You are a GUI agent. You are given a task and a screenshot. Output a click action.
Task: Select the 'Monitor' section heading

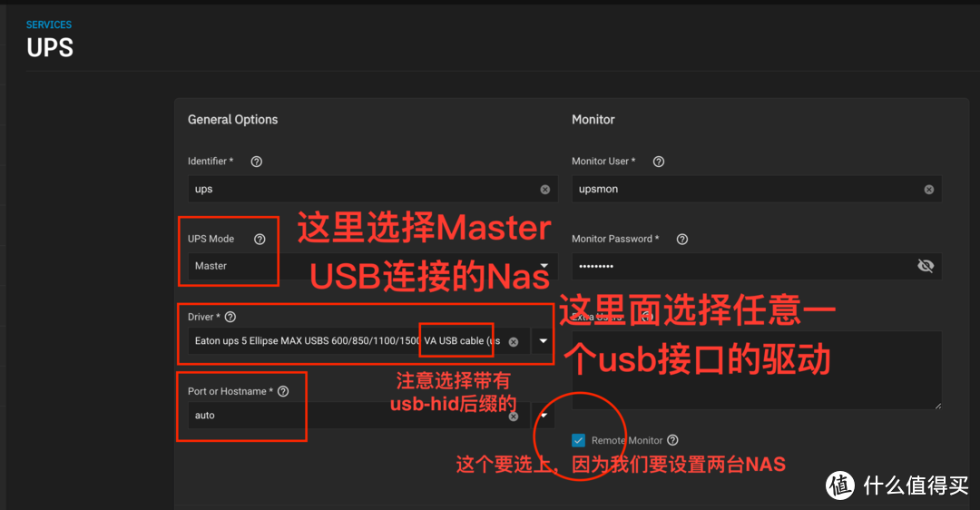tap(593, 120)
